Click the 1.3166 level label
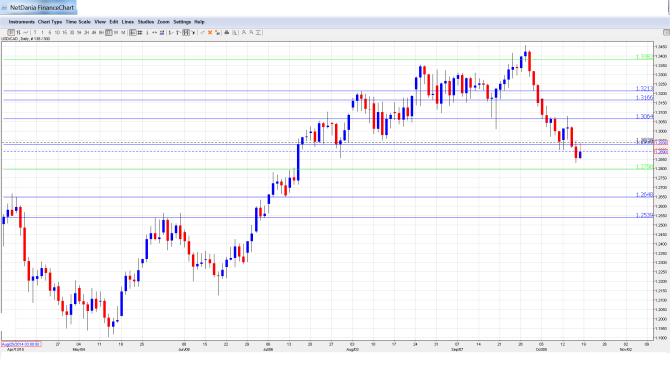The image size is (670, 377). 644,98
